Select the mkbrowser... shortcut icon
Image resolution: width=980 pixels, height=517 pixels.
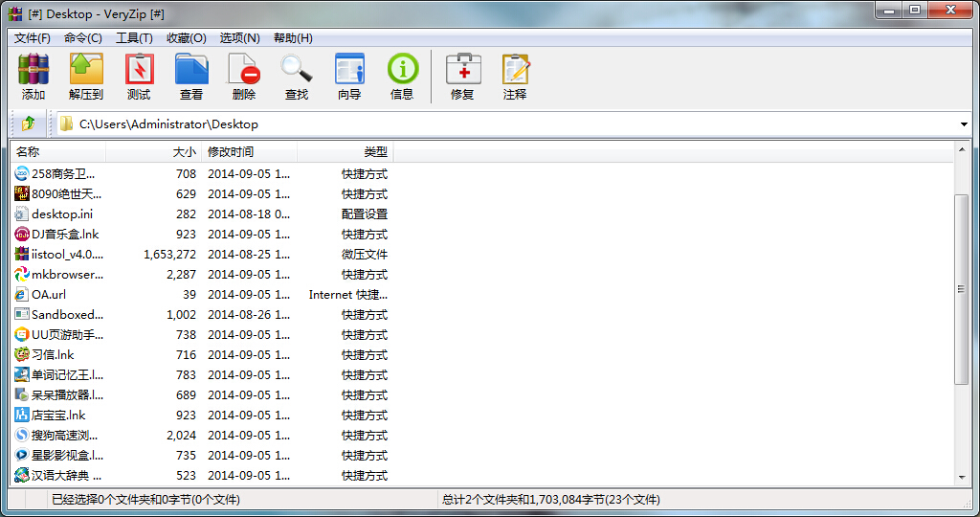click(x=22, y=274)
